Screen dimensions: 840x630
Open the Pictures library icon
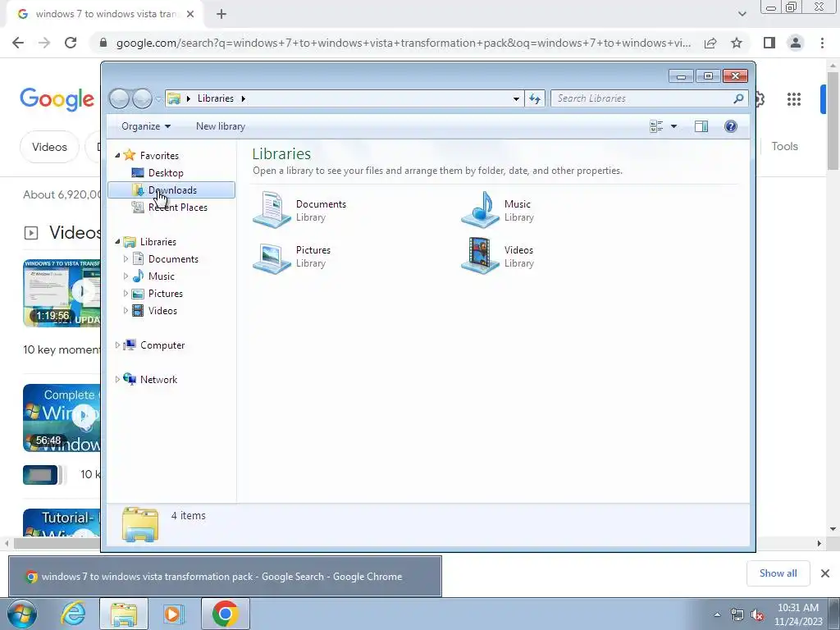272,257
